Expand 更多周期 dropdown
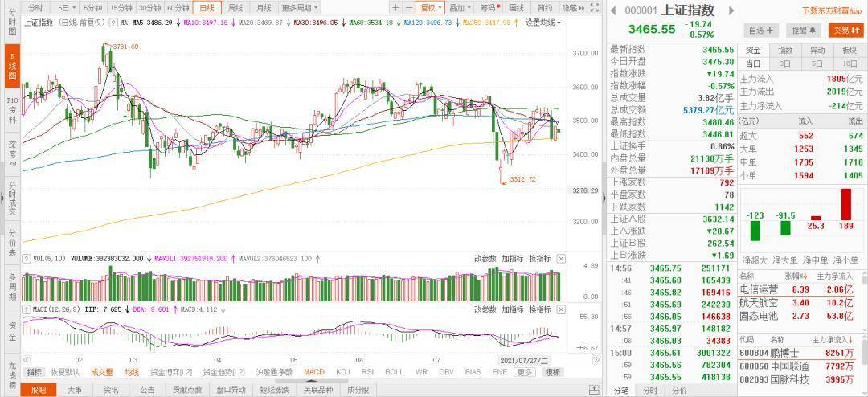The height and width of the screenshot is (397, 868). coord(300,8)
